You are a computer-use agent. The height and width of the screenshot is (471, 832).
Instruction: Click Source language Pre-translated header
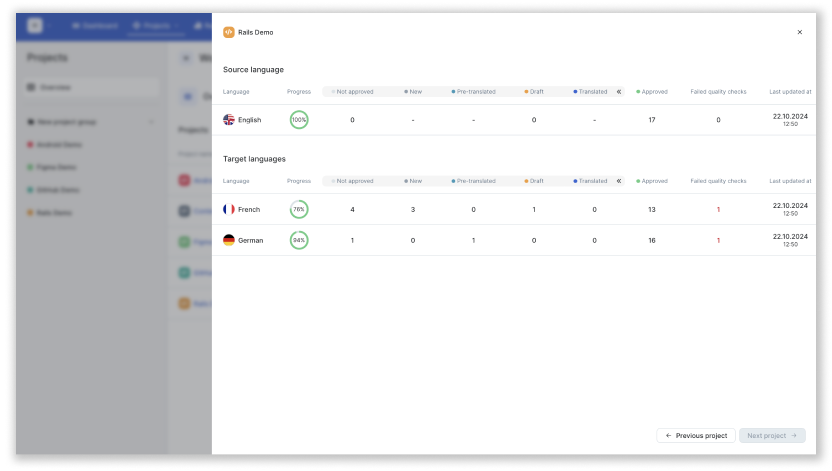[473, 92]
